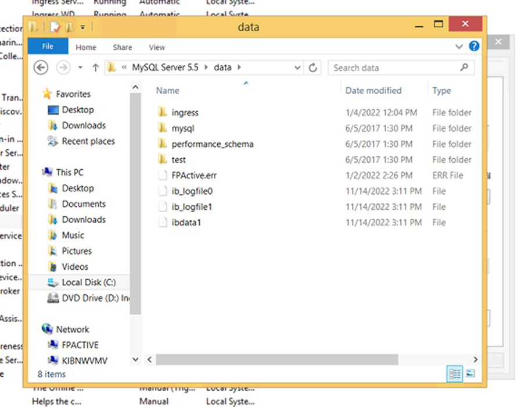
Task: Click navigation pane vertical scrollbar thumb
Action: (135, 204)
